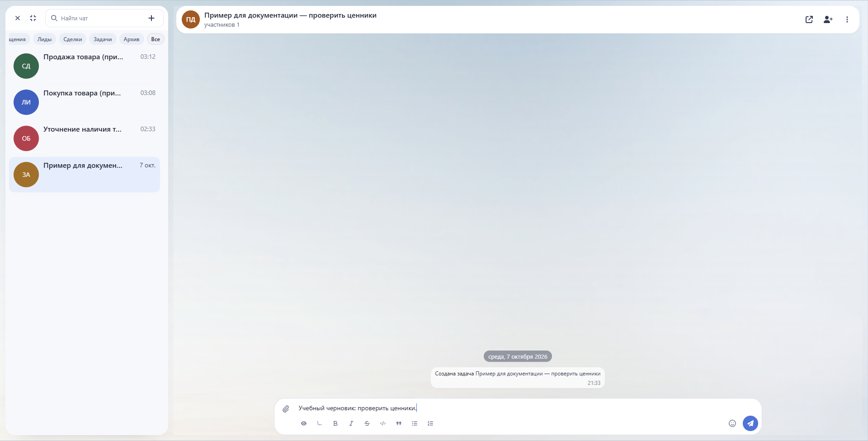Apply bold formatting to the message
The width and height of the screenshot is (868, 441).
tap(335, 423)
